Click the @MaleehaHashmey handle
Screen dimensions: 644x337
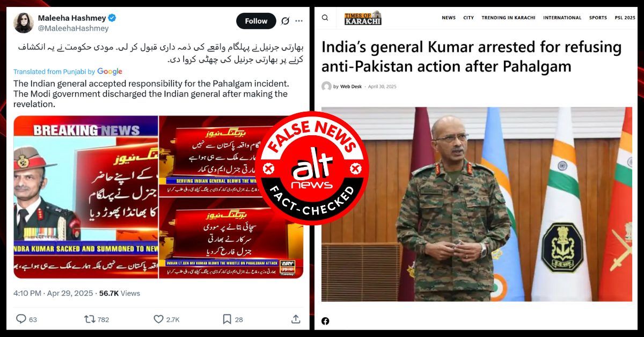[74, 28]
